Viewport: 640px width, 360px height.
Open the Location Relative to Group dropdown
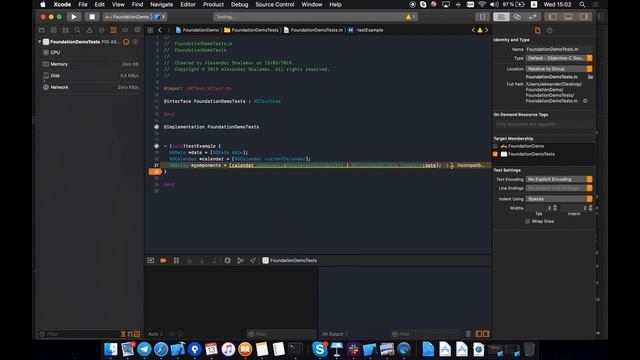click(559, 69)
